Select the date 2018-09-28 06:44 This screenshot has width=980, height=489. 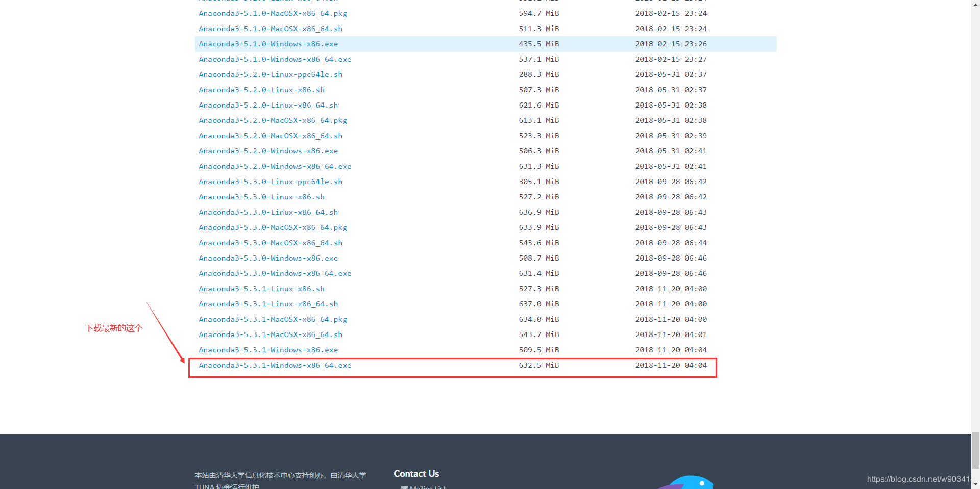click(x=671, y=243)
